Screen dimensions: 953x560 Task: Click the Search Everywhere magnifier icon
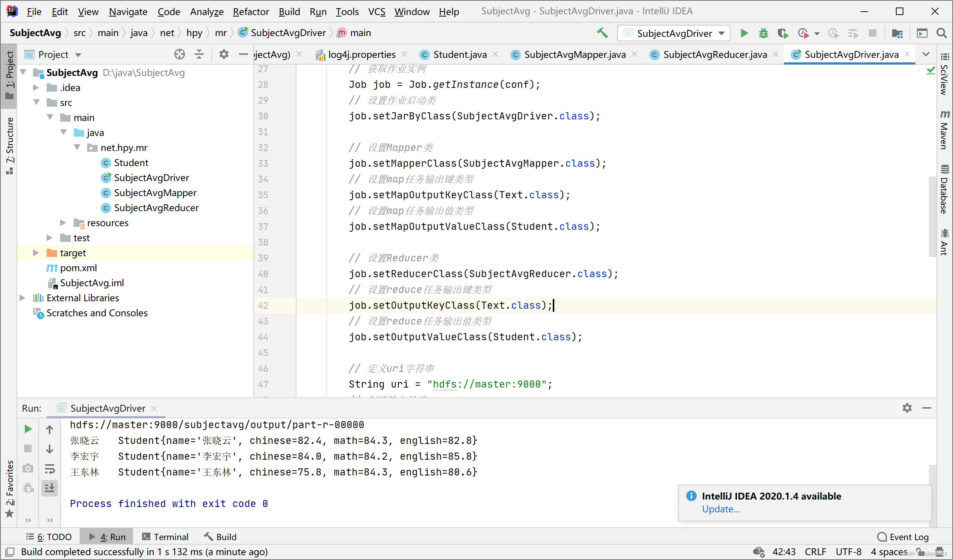point(941,33)
